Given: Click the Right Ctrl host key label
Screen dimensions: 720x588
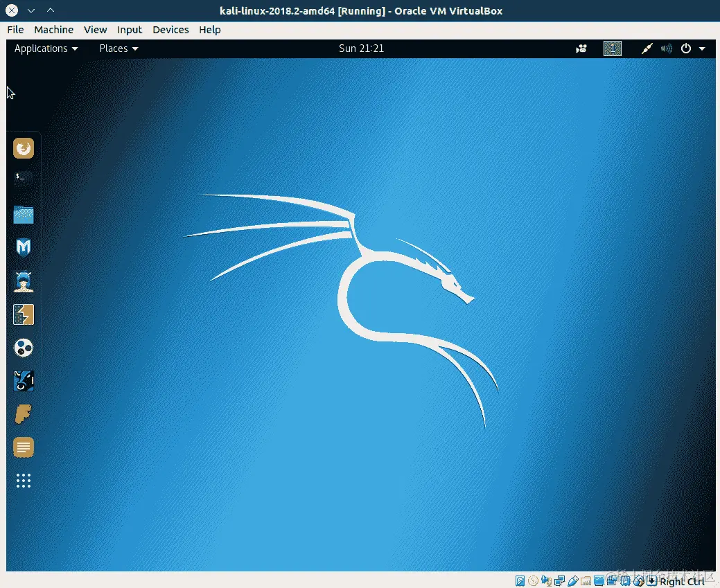Looking at the screenshot, I should tap(682, 582).
